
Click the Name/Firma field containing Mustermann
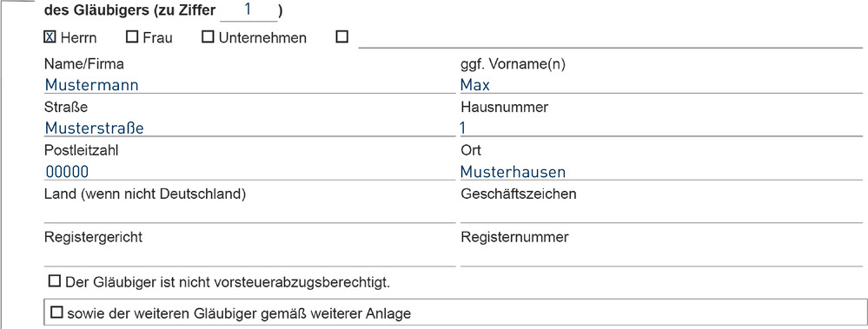248,84
